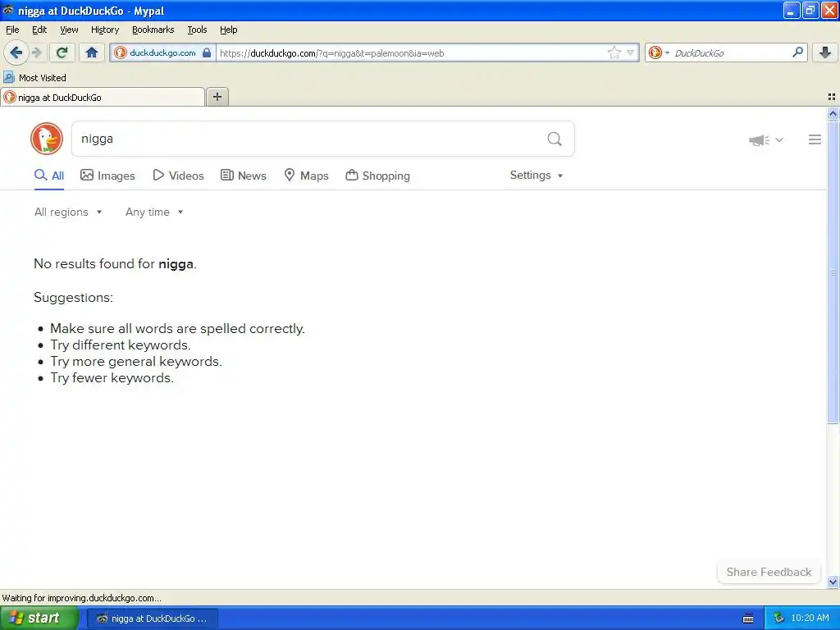Click the browser Forward arrow button
The width and height of the screenshot is (840, 630).
(36, 52)
